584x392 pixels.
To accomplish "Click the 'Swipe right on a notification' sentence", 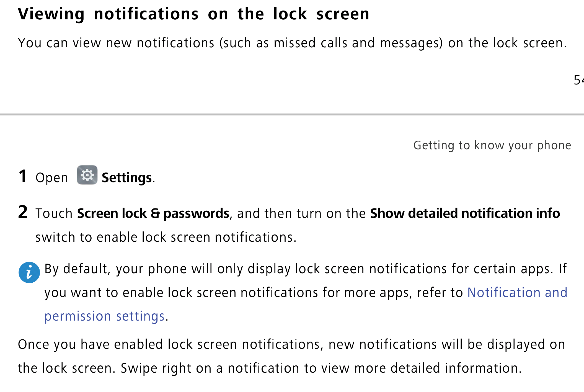I will (x=321, y=368).
